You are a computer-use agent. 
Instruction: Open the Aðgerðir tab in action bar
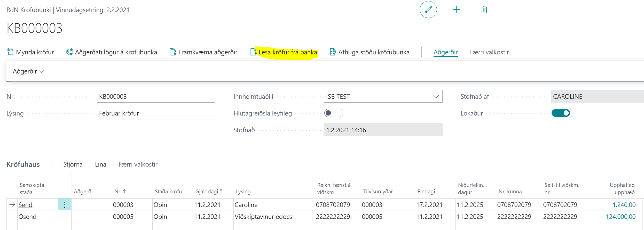click(445, 52)
